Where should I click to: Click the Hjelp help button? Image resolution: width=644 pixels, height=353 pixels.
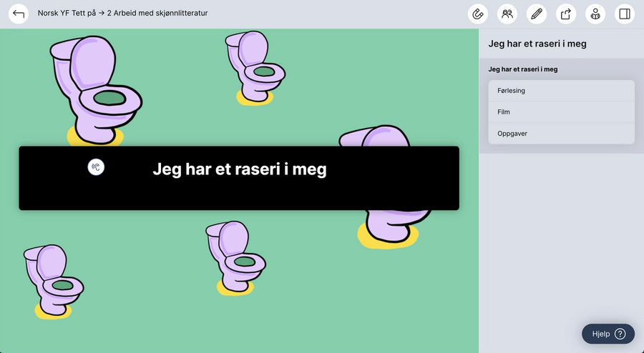click(608, 334)
